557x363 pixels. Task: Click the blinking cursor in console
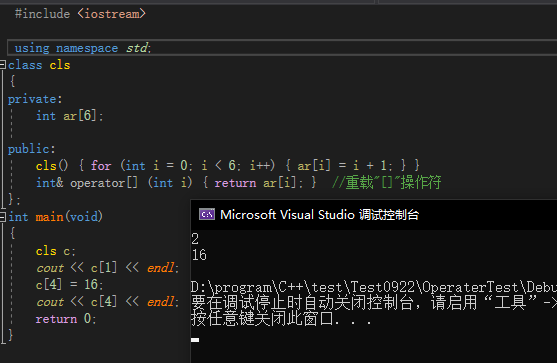click(195, 340)
